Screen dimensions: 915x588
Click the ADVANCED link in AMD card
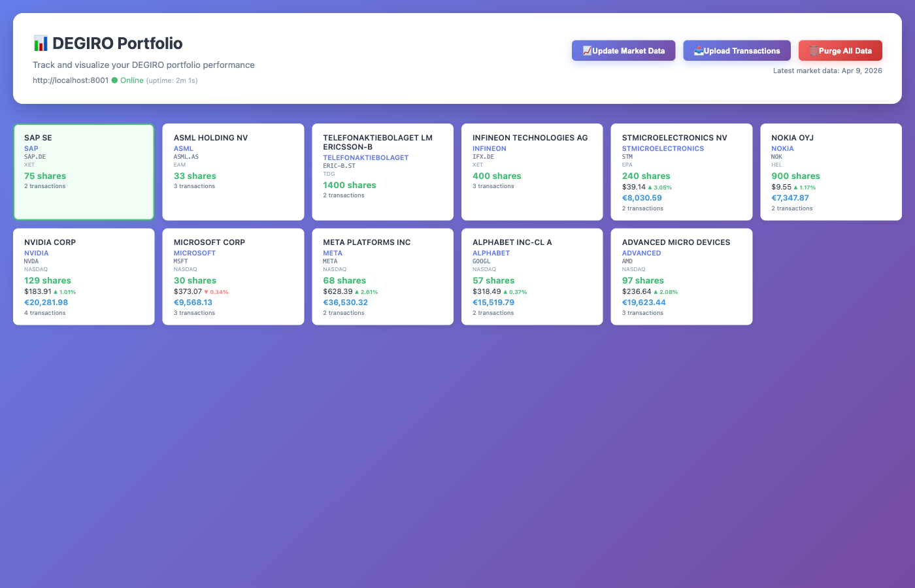point(641,253)
